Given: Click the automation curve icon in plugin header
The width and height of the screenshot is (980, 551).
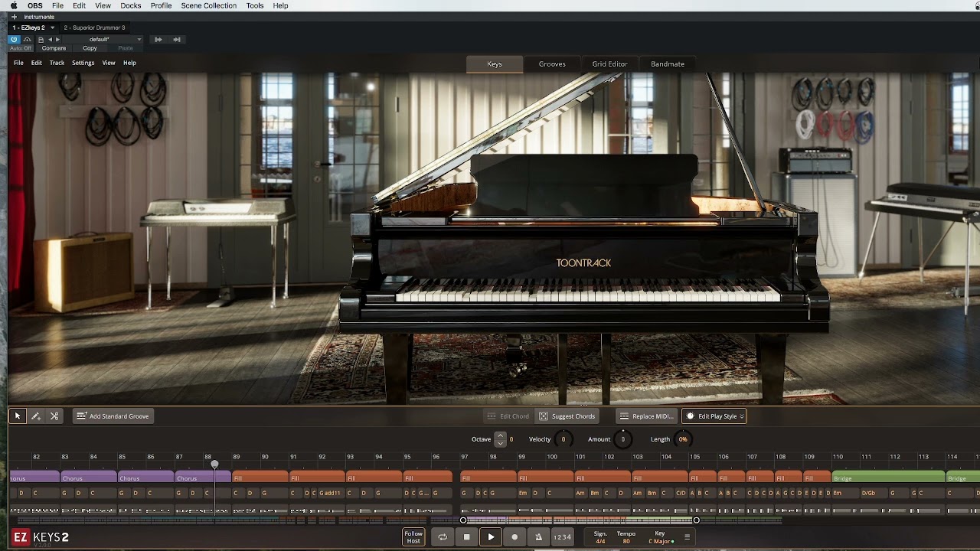Looking at the screenshot, I should click(28, 39).
